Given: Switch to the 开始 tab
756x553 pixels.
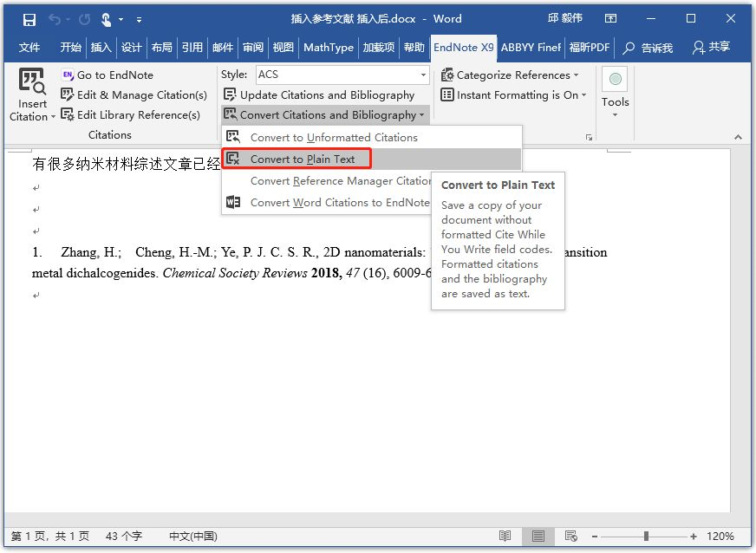Looking at the screenshot, I should coord(70,48).
